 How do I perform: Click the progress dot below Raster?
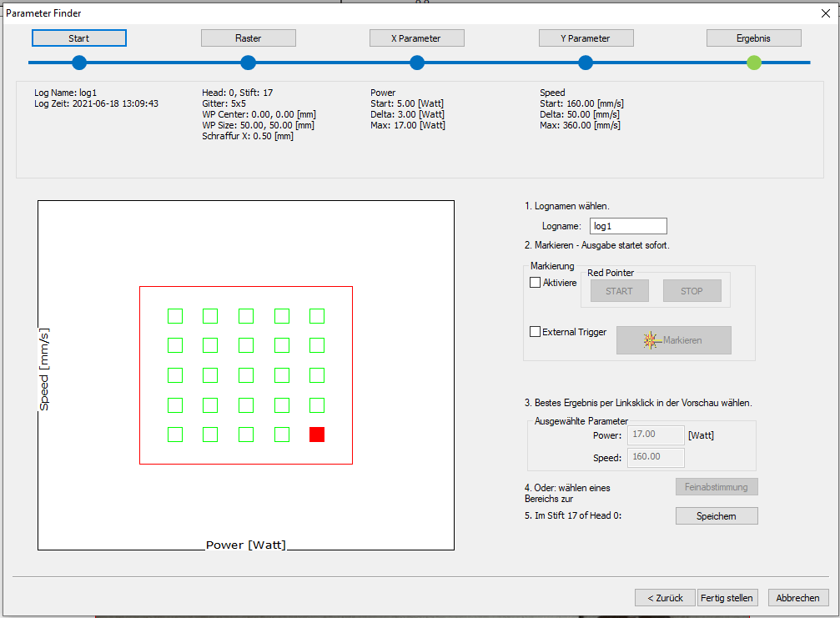tap(248, 63)
